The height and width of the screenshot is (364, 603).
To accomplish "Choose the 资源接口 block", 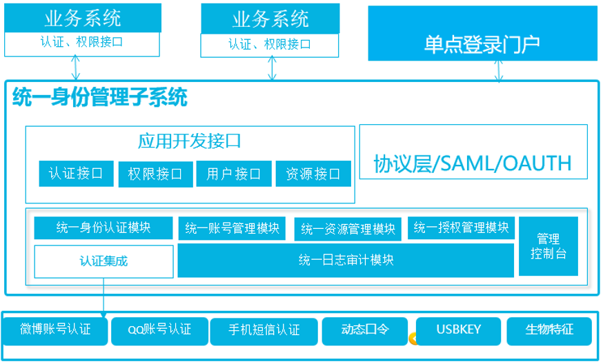I will point(313,174).
